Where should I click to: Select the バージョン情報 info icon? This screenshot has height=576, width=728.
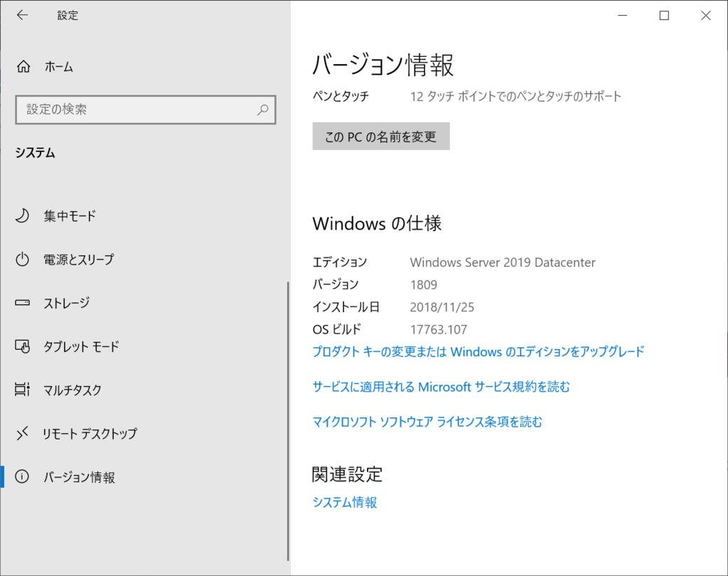coord(22,477)
